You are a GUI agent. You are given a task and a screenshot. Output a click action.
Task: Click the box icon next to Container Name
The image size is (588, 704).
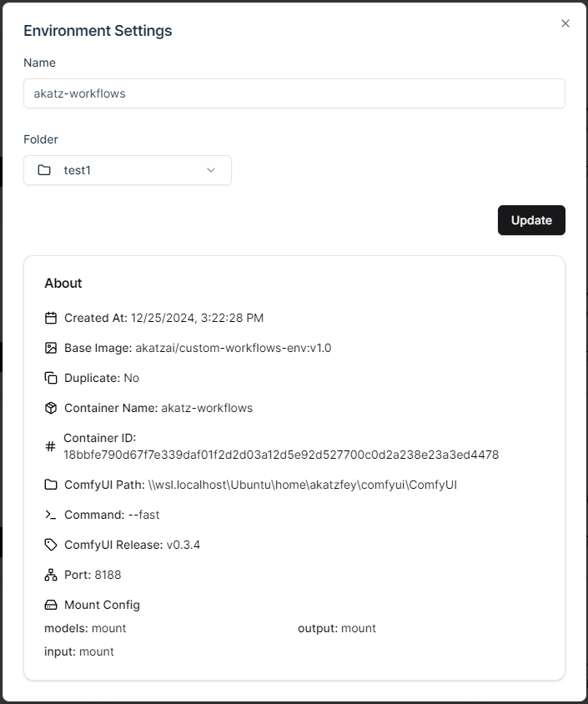[x=51, y=408]
